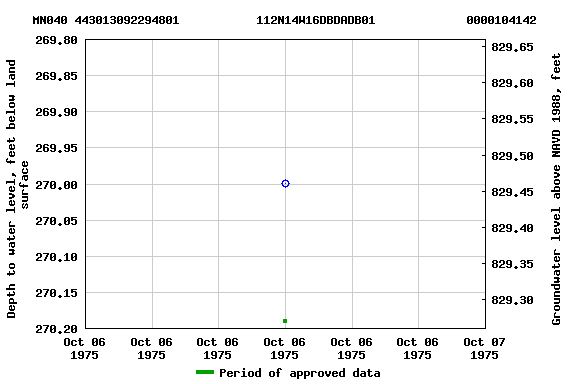Click the green approved data square marker

click(x=285, y=321)
